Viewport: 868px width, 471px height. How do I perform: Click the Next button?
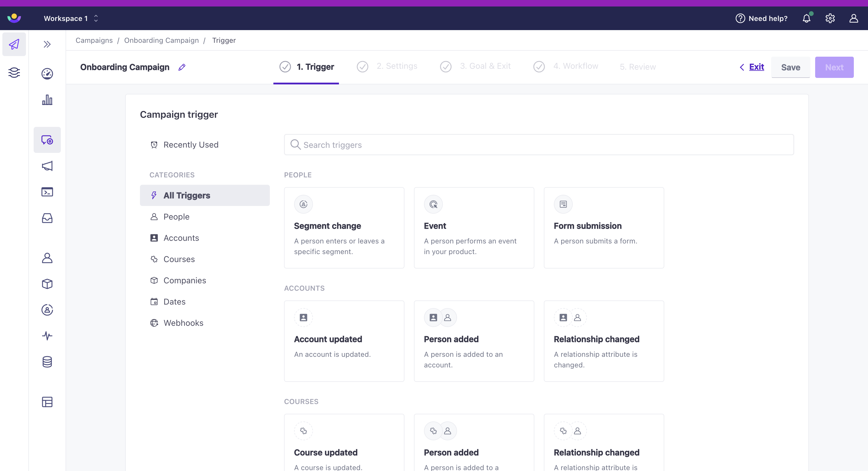point(834,67)
